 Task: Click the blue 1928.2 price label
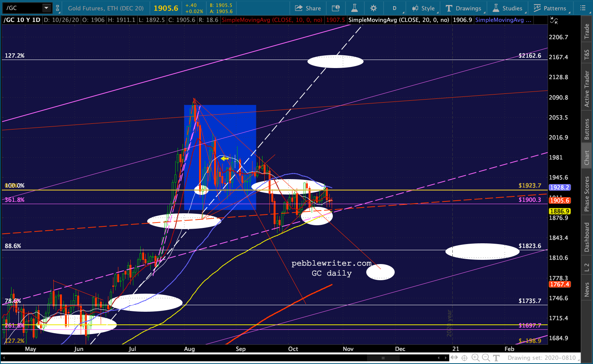pos(560,188)
